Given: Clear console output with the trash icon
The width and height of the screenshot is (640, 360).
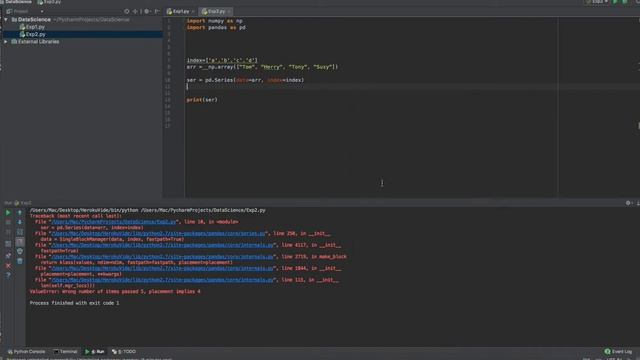Looking at the screenshot, I should coord(20,261).
